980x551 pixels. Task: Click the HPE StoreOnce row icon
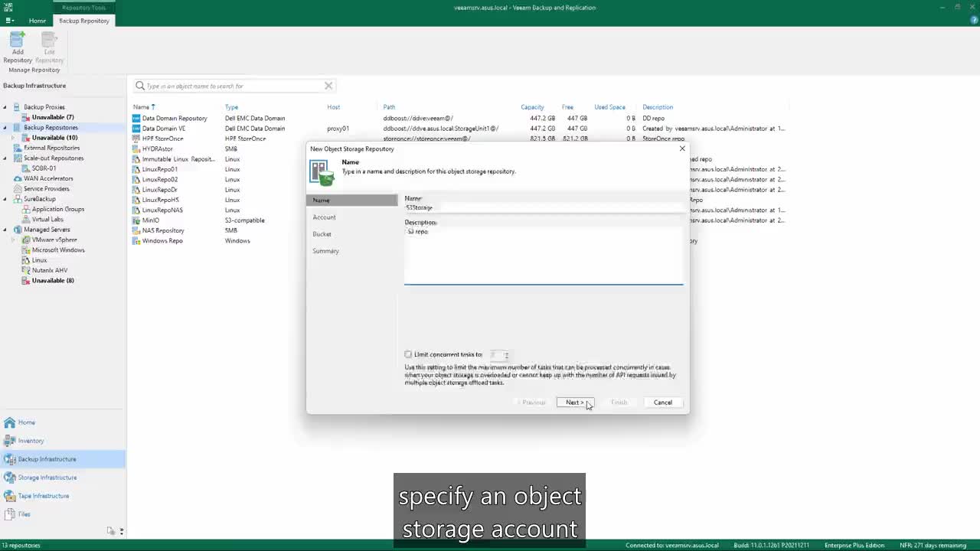[x=136, y=139]
